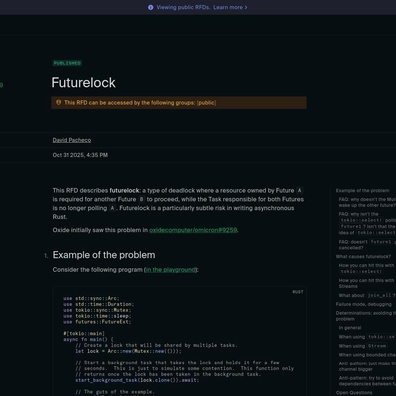Image resolution: width=396 pixels, height=396 pixels.
Task: Click comment '// Create a lock that will be shared'
Action: click(156, 345)
